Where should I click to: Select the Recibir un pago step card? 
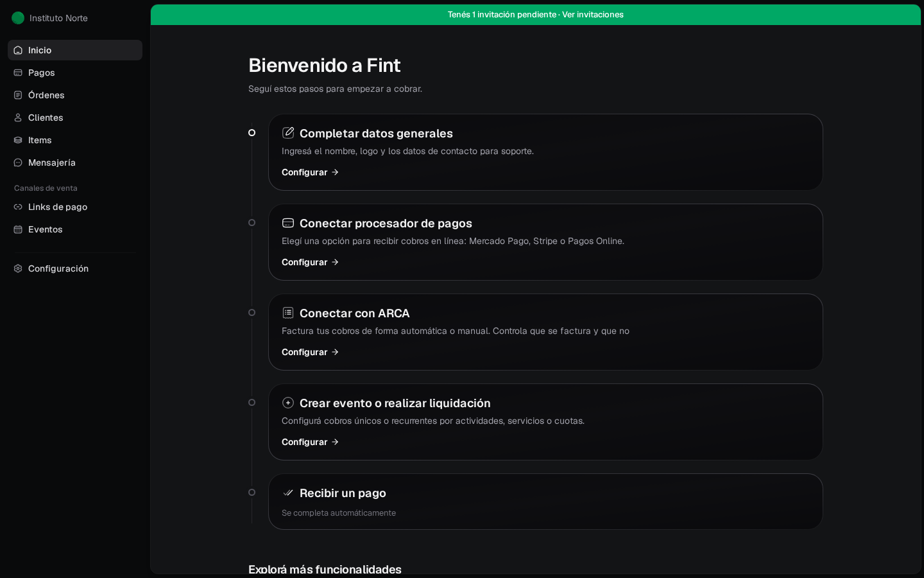[x=545, y=502]
